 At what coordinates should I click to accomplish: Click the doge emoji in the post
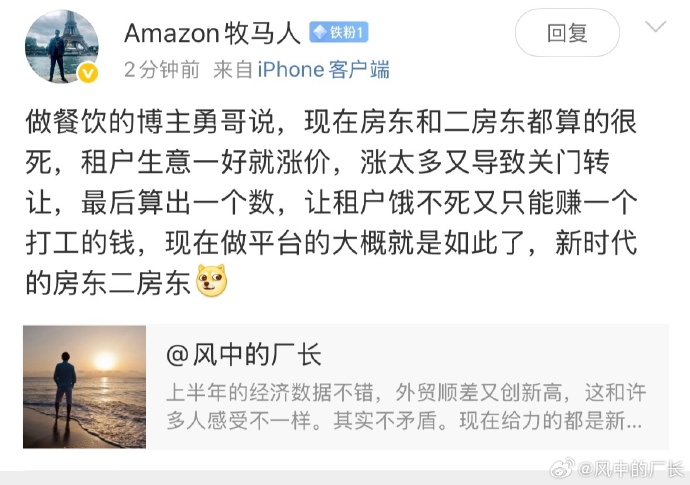click(x=212, y=281)
